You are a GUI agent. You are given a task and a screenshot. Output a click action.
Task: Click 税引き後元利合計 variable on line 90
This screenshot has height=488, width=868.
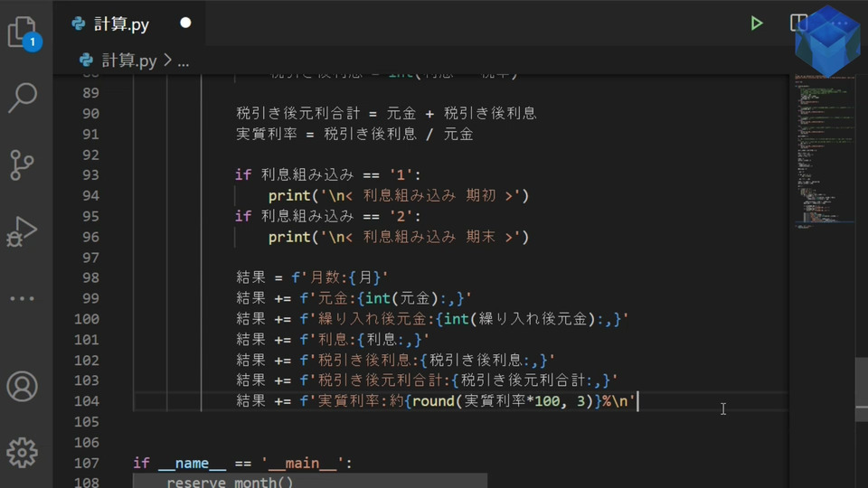297,114
